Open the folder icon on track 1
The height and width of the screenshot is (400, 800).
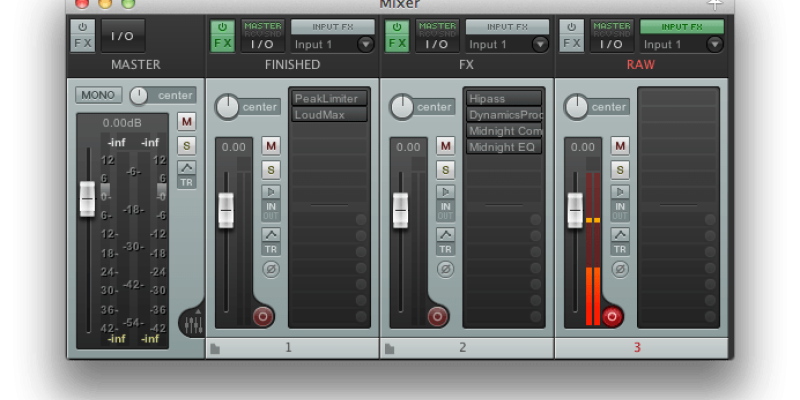215,348
